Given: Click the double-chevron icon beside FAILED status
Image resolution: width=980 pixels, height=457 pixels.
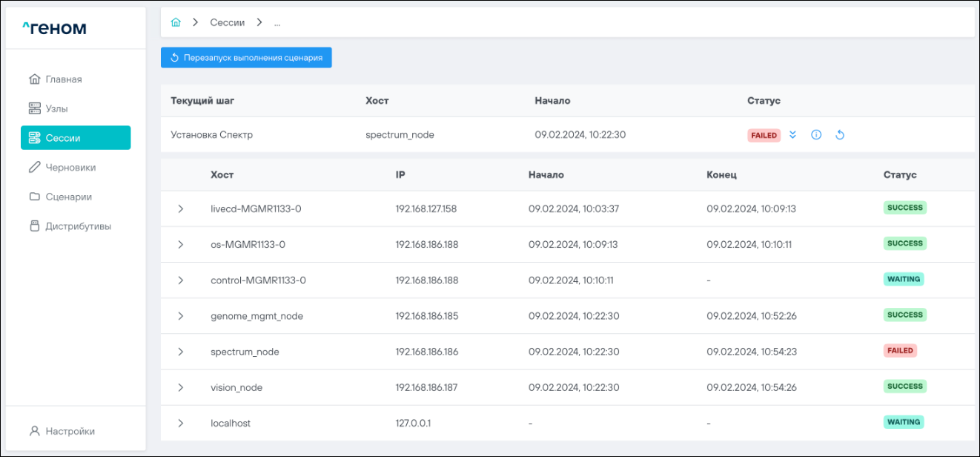Looking at the screenshot, I should pyautogui.click(x=792, y=135).
